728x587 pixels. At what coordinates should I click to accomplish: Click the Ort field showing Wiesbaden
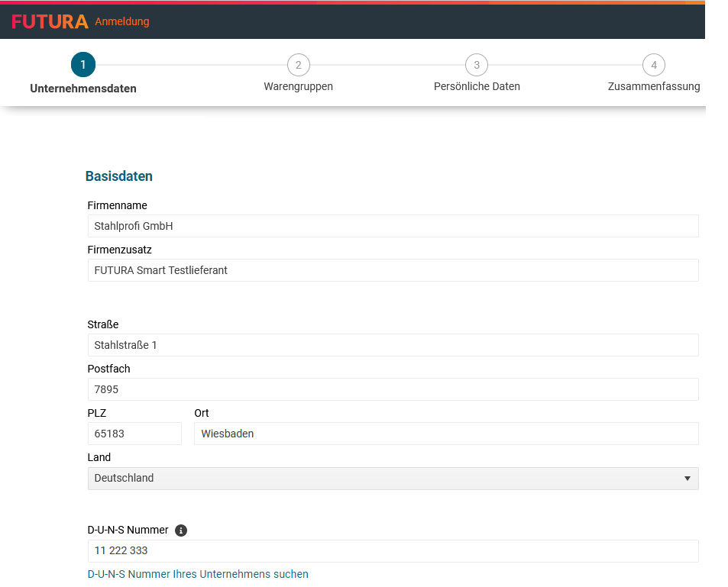click(445, 434)
